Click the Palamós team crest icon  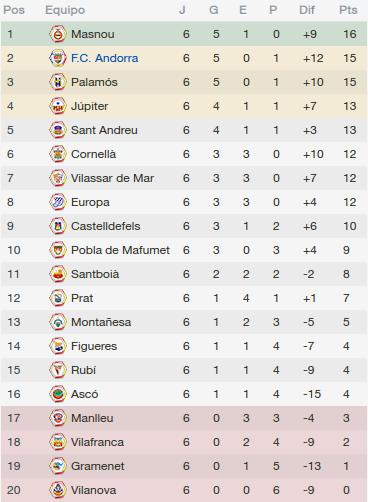pos(58,82)
